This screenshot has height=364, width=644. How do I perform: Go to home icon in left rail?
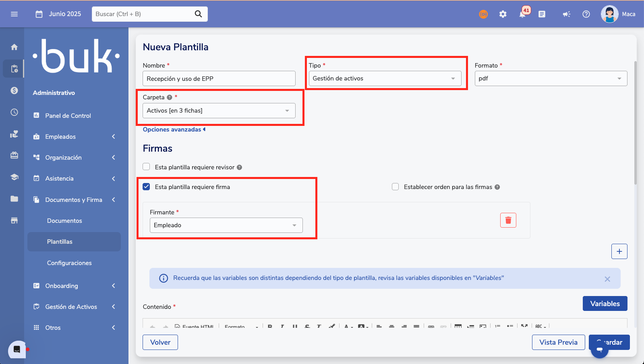(14, 47)
